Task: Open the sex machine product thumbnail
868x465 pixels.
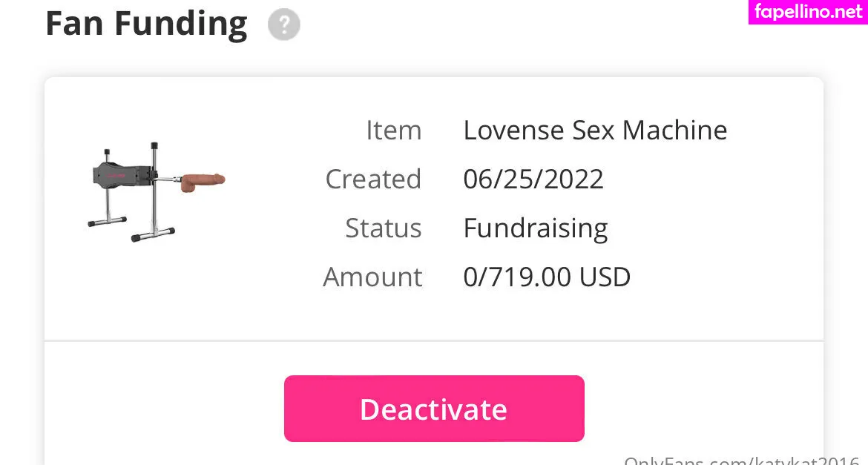Action: click(x=156, y=191)
